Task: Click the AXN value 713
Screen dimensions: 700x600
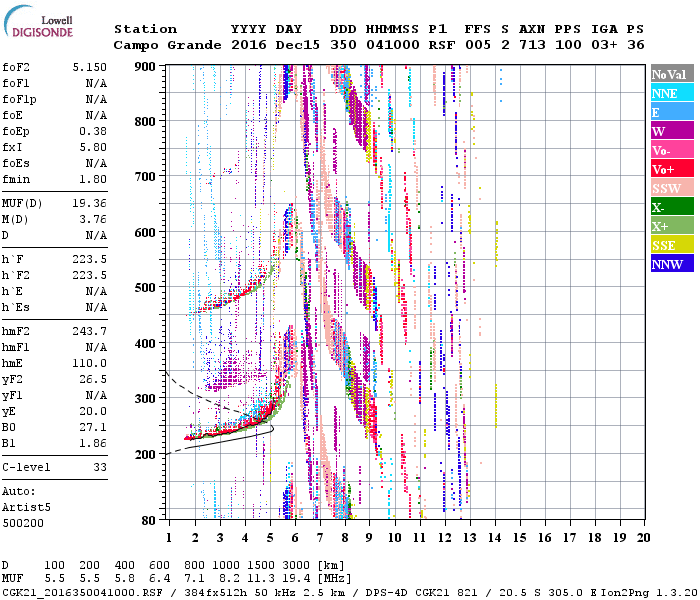Action: tap(532, 45)
